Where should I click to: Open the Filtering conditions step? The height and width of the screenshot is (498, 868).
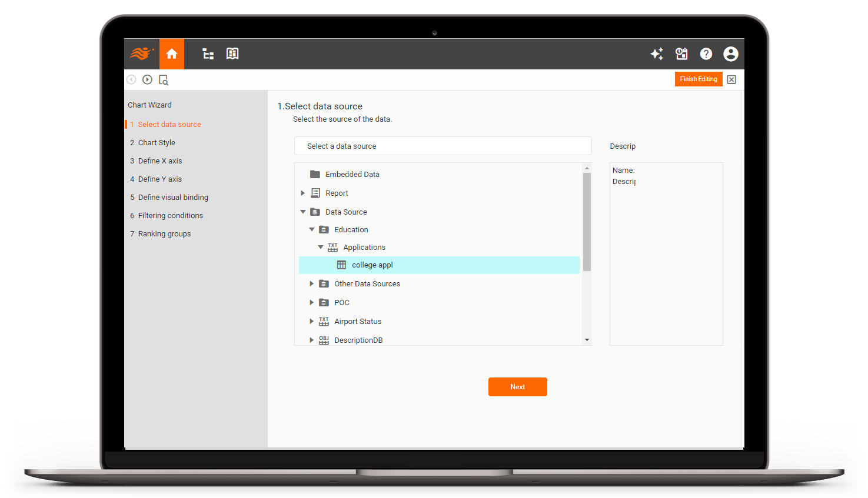click(170, 215)
